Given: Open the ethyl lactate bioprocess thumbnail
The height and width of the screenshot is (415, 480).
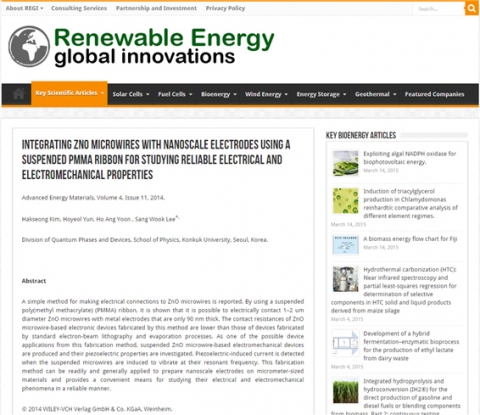Looking at the screenshot, I should coord(345,343).
